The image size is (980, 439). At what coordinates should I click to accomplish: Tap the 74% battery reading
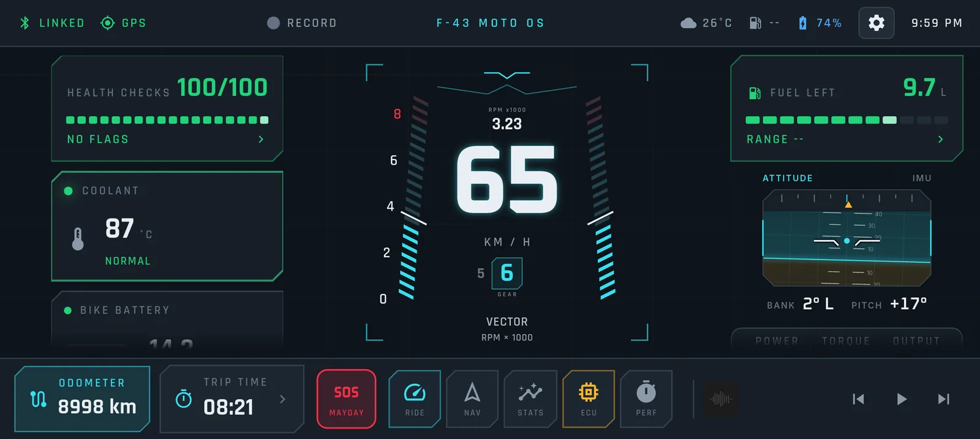(829, 23)
